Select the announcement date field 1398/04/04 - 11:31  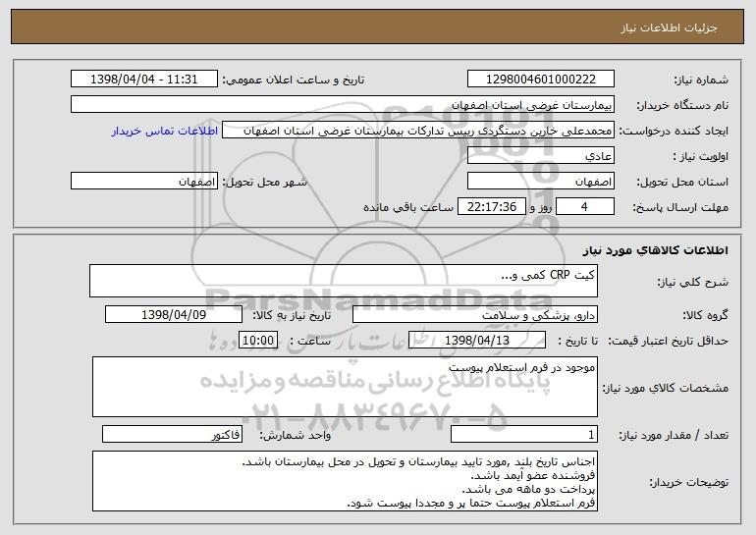coord(144,79)
